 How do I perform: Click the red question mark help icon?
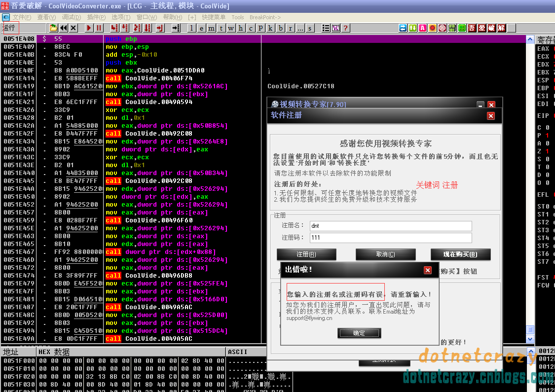pos(346,28)
